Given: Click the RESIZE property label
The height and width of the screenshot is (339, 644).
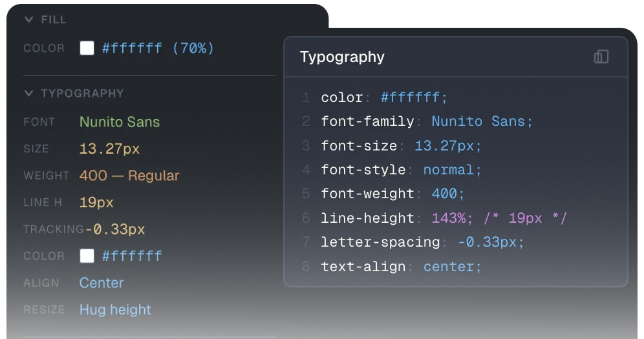Looking at the screenshot, I should pyautogui.click(x=44, y=309).
